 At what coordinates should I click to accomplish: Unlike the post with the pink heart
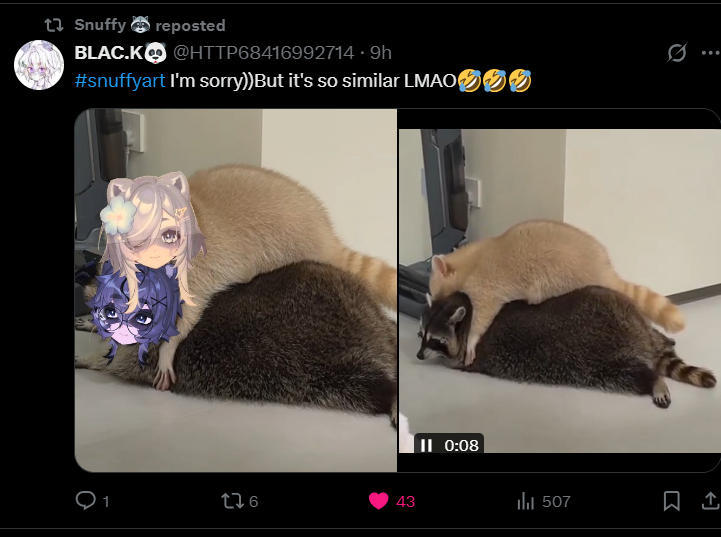(x=378, y=501)
